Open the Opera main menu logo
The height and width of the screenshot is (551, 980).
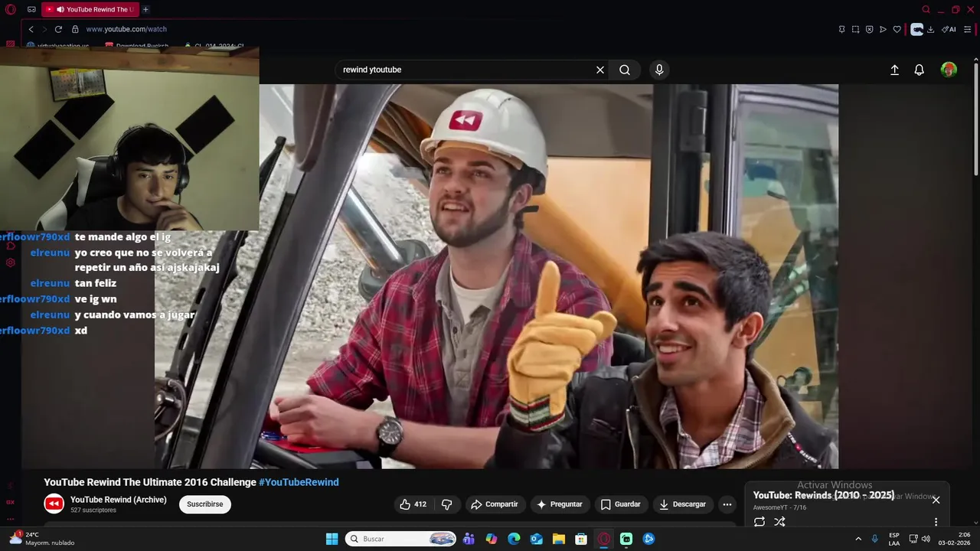(11, 9)
